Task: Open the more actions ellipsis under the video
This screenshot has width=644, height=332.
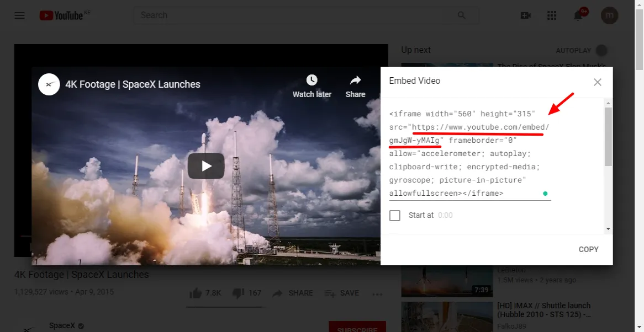Action: 377,294
